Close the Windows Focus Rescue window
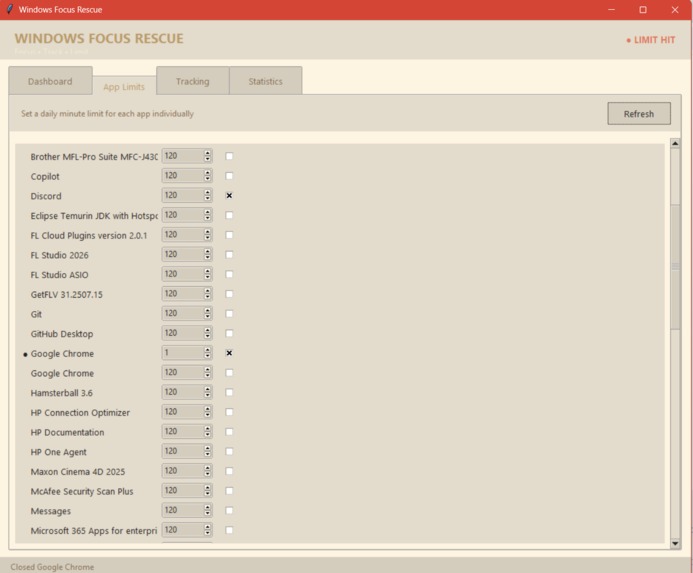Image resolution: width=693 pixels, height=573 pixels. pyautogui.click(x=675, y=10)
